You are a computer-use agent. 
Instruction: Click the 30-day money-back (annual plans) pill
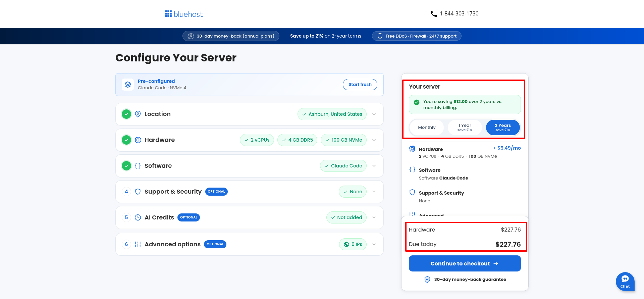click(231, 36)
